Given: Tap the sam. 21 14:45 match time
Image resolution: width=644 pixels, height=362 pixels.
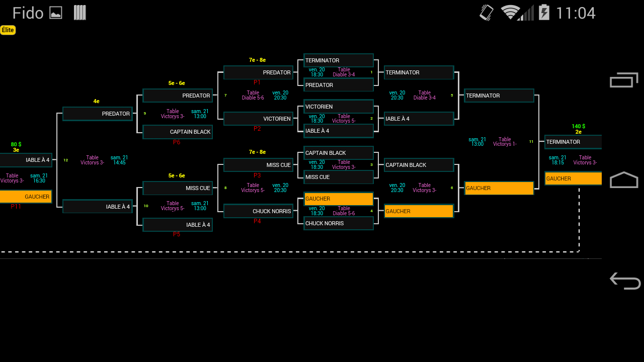Looking at the screenshot, I should (119, 160).
